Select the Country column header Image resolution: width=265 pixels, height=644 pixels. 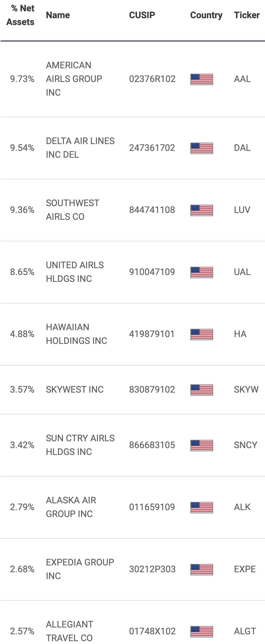click(206, 15)
